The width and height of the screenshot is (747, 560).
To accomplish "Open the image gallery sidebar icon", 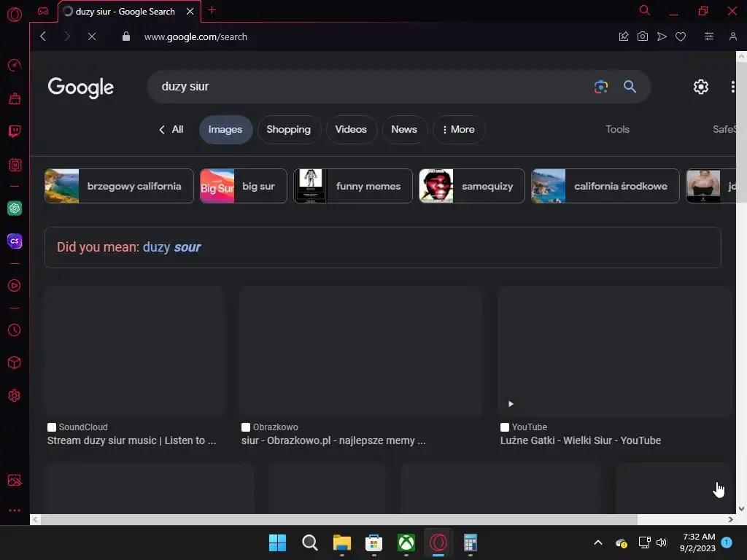I will (x=15, y=480).
